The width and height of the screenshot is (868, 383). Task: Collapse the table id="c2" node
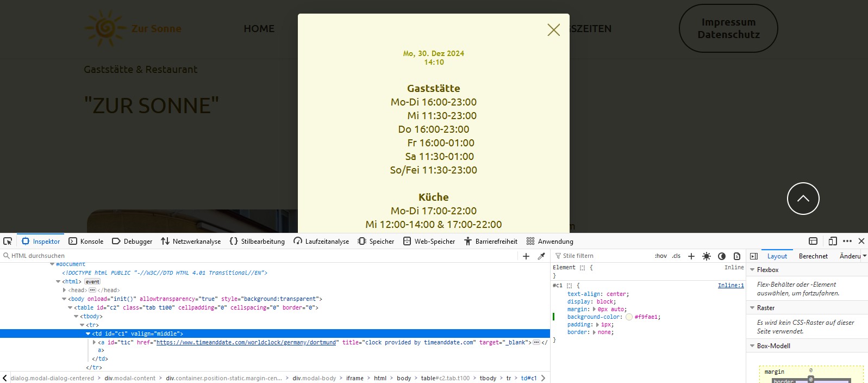pyautogui.click(x=70, y=308)
